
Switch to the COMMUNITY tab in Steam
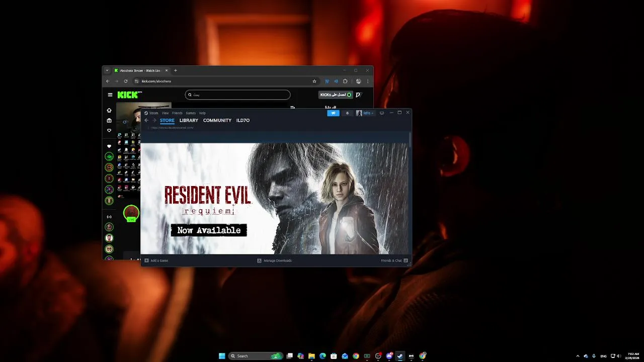[x=217, y=121]
